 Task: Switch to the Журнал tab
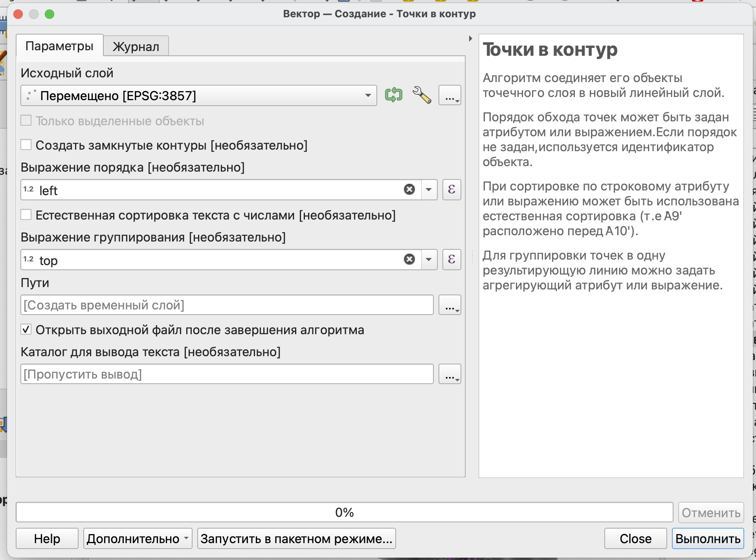136,46
